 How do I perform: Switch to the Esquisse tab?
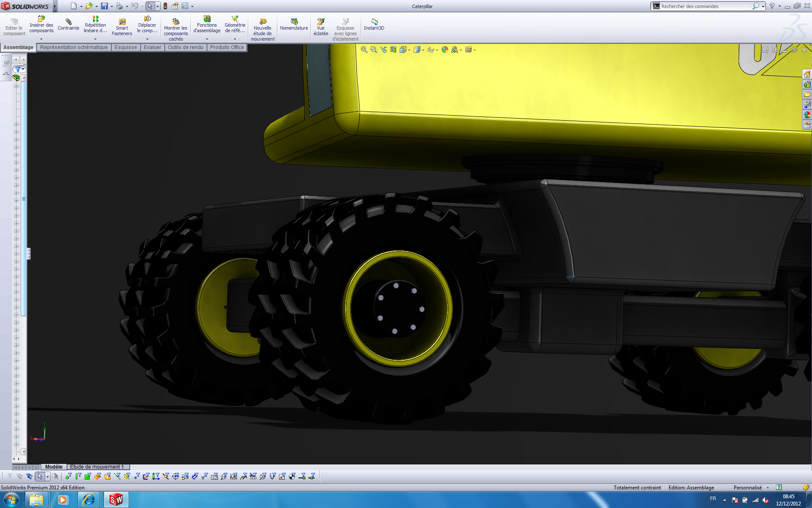click(126, 47)
